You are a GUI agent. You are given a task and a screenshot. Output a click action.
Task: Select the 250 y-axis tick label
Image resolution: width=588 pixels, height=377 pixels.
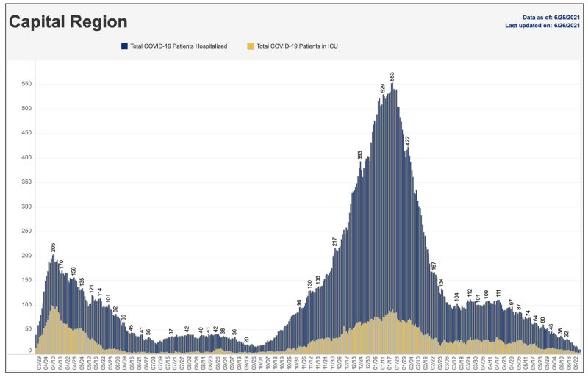[27, 231]
